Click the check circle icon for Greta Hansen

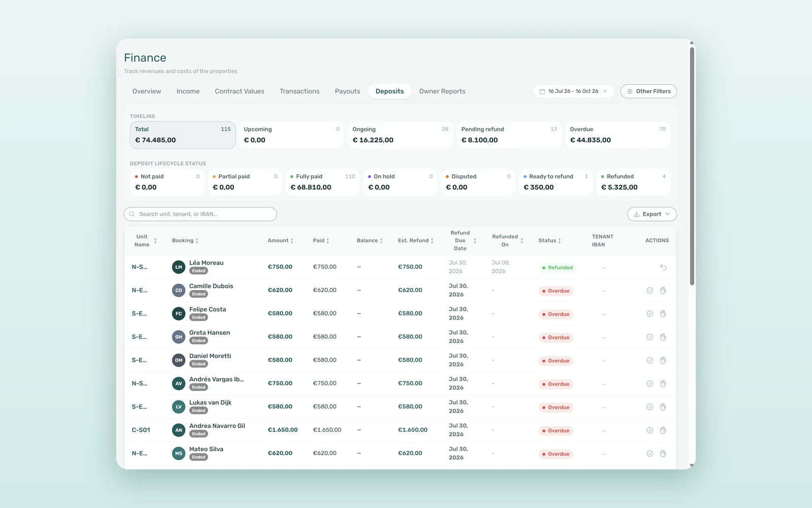click(650, 337)
